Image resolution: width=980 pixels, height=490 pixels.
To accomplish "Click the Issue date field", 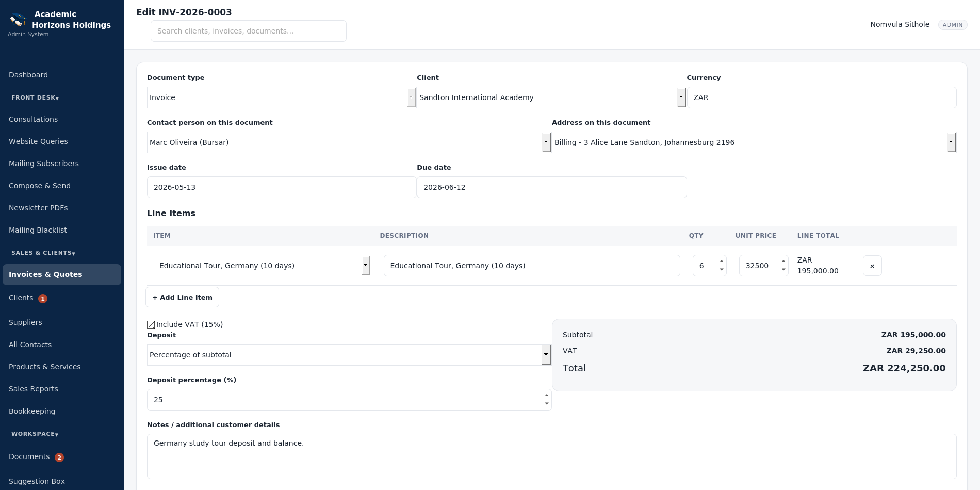I will click(x=281, y=187).
